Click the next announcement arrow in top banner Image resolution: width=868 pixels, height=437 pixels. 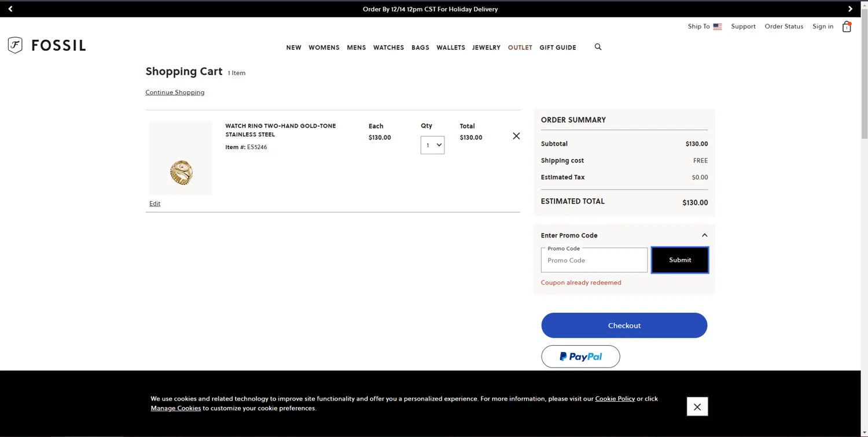click(x=850, y=9)
